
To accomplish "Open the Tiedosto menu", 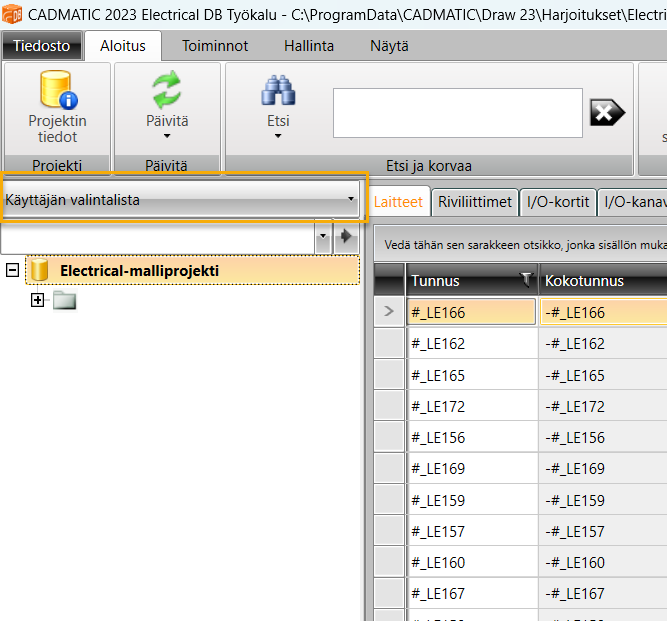I will pyautogui.click(x=41, y=46).
